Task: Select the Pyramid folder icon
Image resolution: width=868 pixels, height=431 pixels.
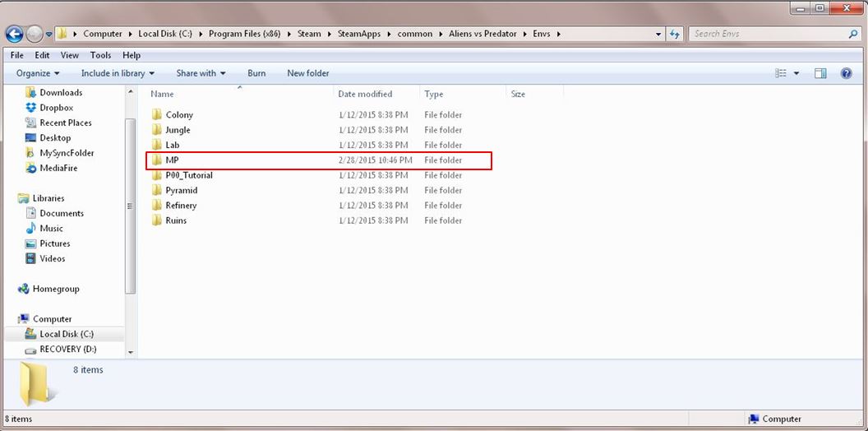Action: coord(157,190)
